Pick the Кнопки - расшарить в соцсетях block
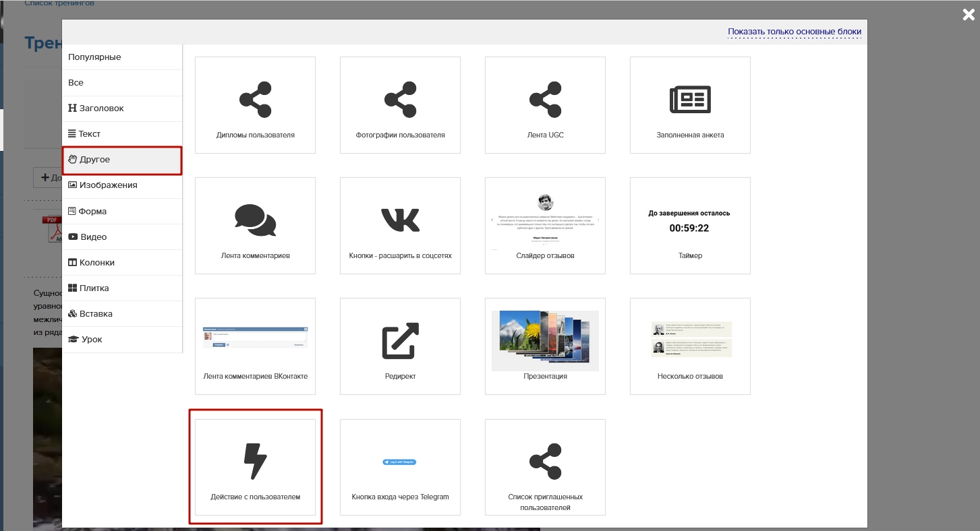This screenshot has height=531, width=980. [400, 226]
